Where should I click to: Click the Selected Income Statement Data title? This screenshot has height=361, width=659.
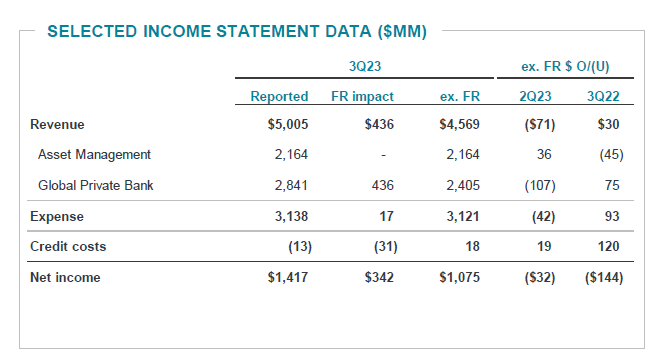(237, 32)
